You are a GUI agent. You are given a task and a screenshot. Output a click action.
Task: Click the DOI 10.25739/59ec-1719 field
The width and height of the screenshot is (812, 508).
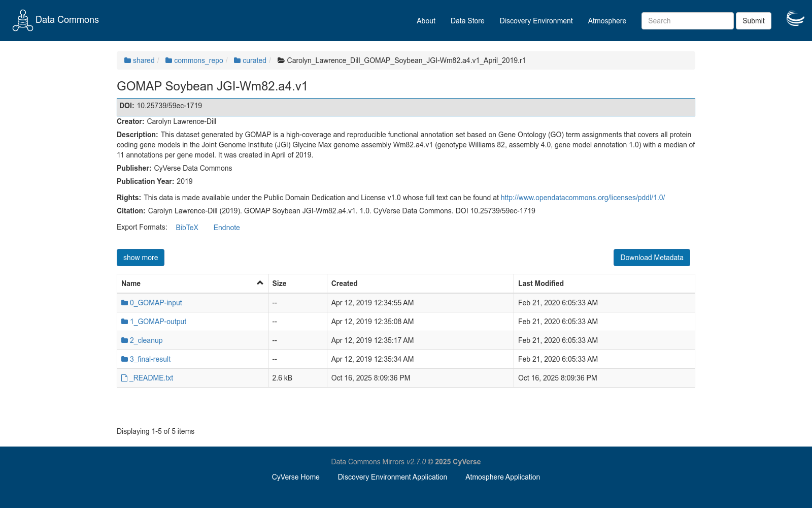[x=406, y=107]
